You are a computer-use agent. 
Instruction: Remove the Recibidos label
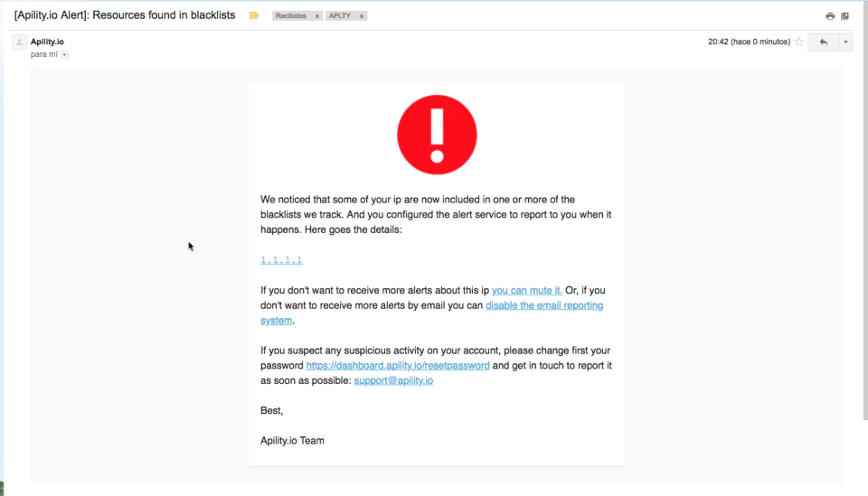(x=317, y=16)
